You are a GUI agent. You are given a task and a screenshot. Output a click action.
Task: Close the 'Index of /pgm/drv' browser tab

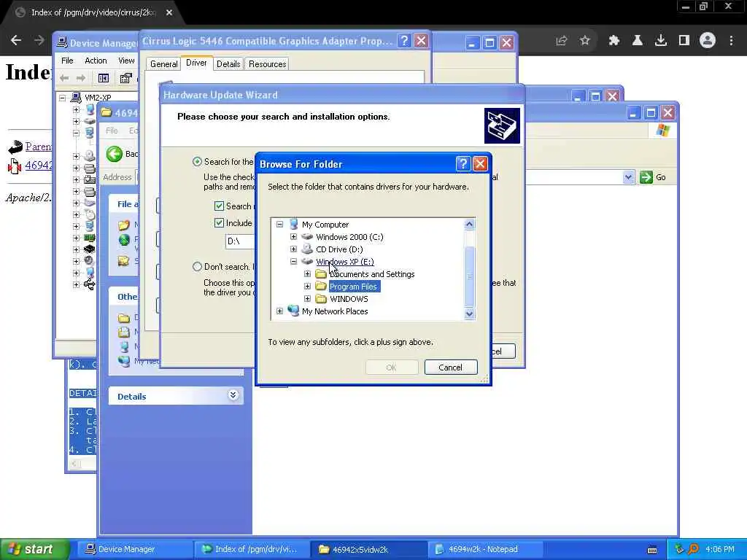[x=169, y=12]
